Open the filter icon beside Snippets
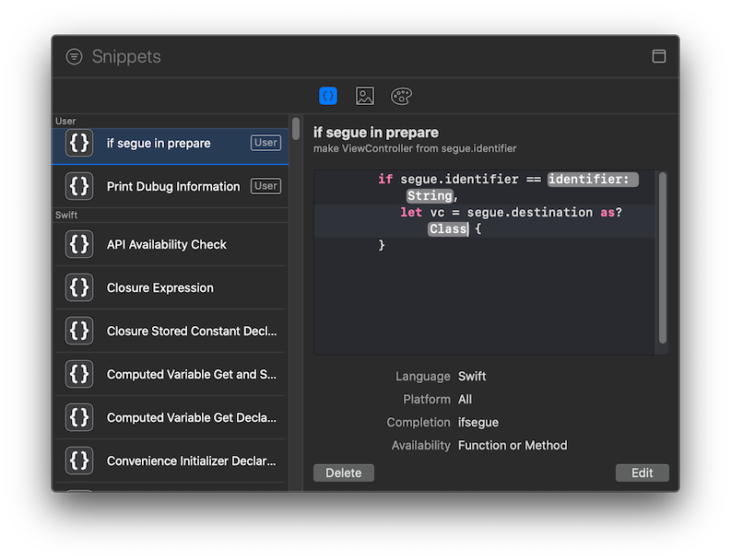This screenshot has height=560, width=731. (x=74, y=57)
